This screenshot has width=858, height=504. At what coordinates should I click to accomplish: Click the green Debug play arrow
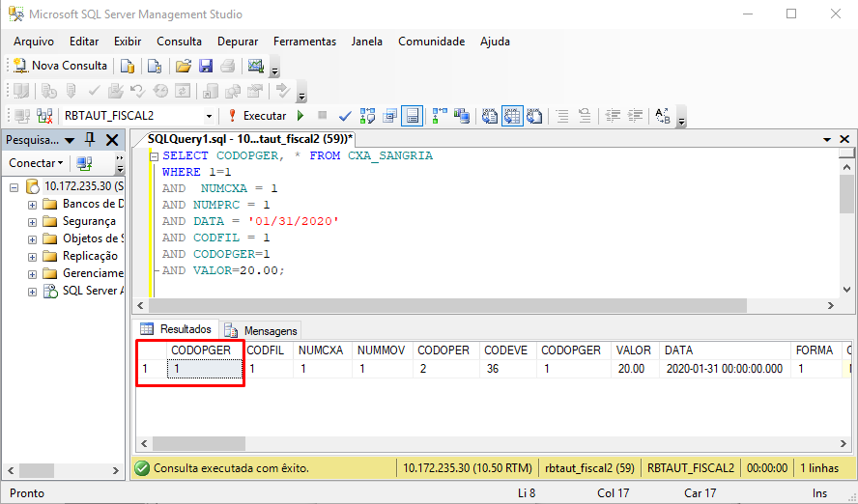pos(300,116)
